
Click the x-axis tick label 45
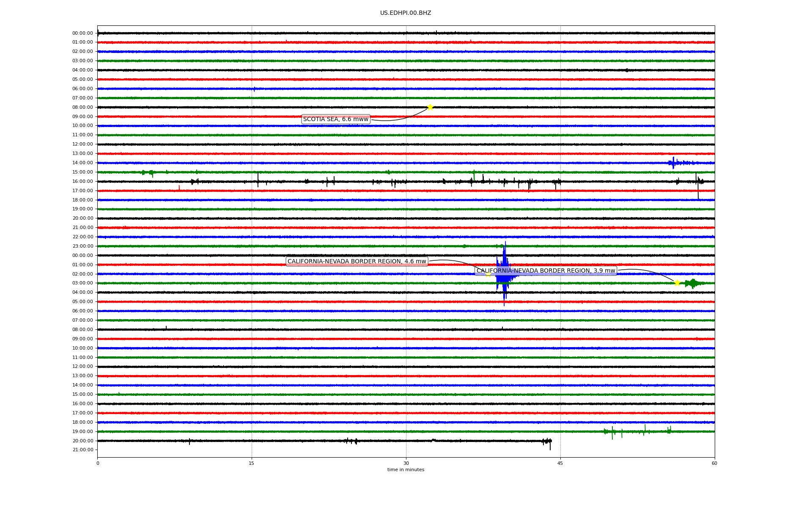pyautogui.click(x=560, y=464)
